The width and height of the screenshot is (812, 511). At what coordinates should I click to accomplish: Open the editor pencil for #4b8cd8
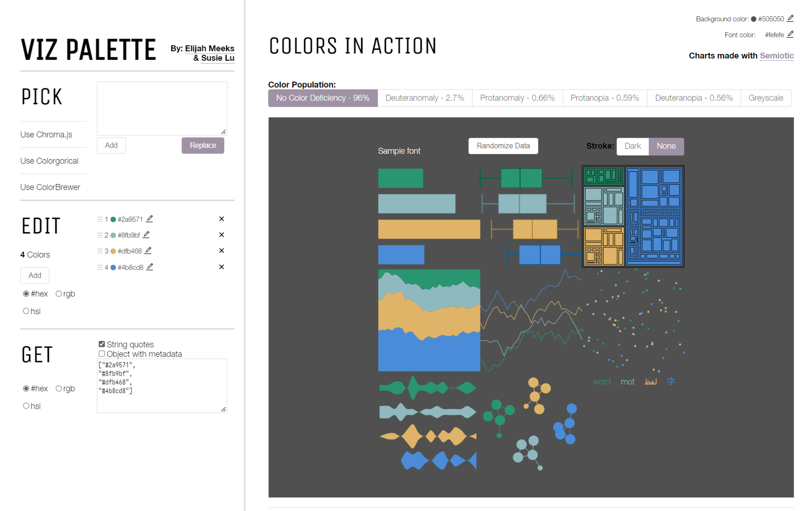[x=150, y=267]
